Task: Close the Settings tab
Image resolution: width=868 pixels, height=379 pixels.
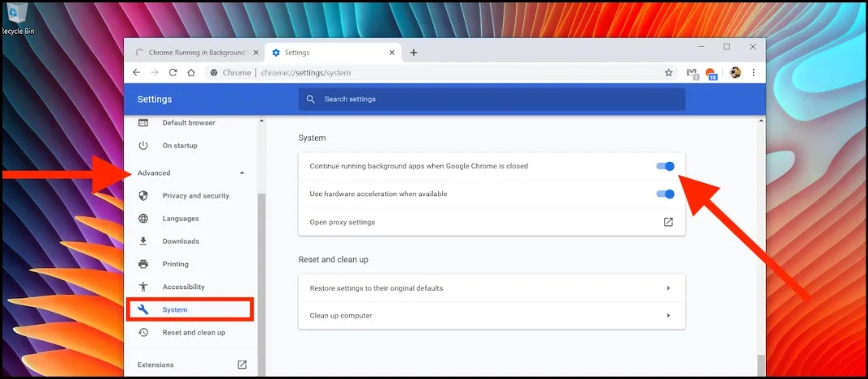Action: point(392,53)
